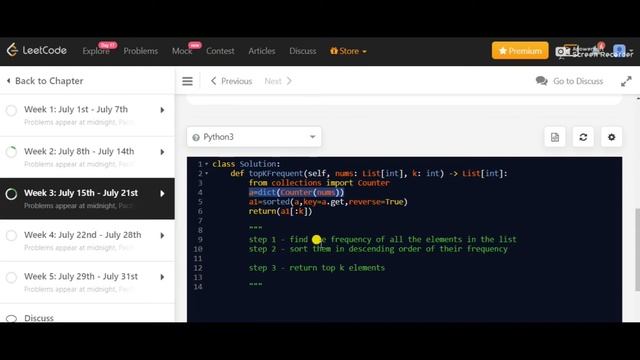Toggle fullscreen with the expand arrows icon
640x360 pixels.
tap(626, 81)
